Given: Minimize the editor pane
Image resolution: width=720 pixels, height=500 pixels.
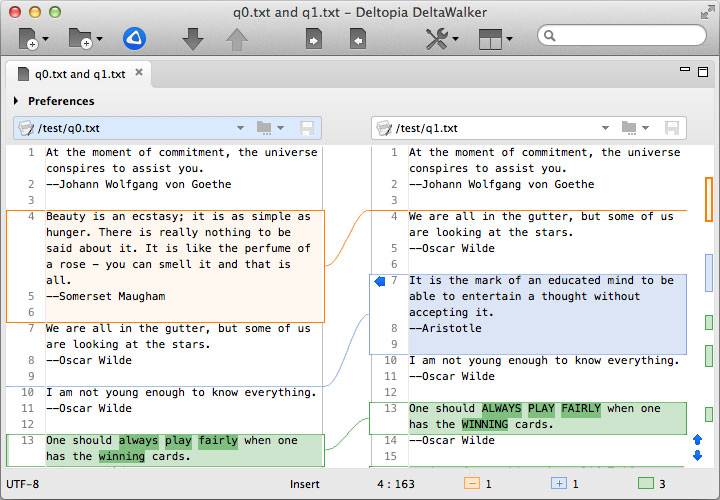Looking at the screenshot, I should tap(685, 69).
